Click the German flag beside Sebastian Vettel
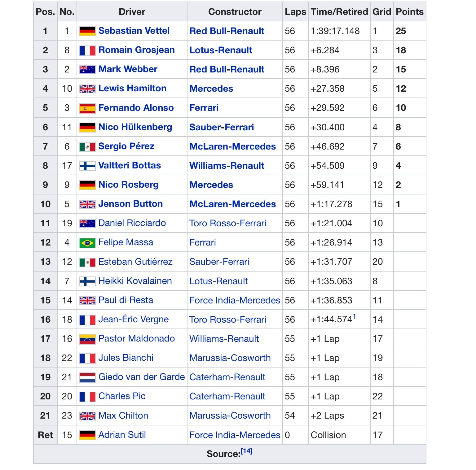This screenshot has height=470, width=476. (x=87, y=31)
